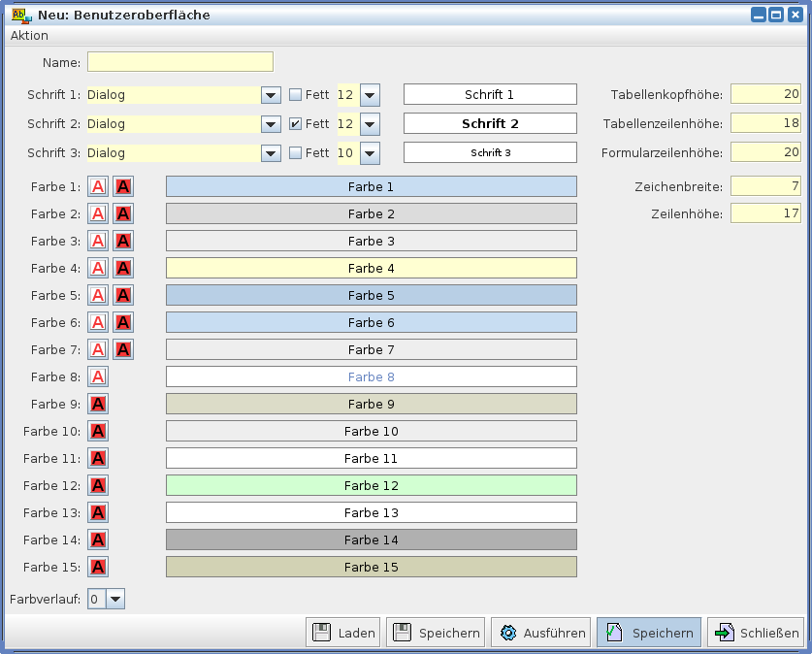Open the Schrift 1 font family dropdown

(x=272, y=95)
